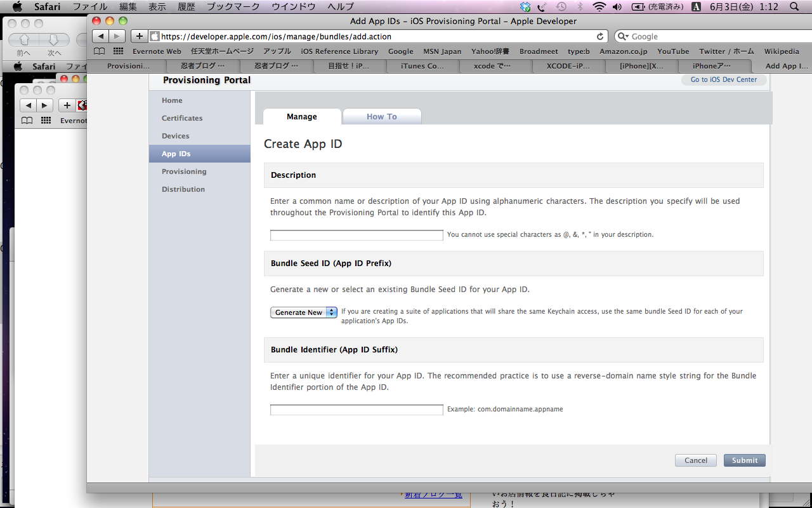Switch to the Provisioni… browser tab

pyautogui.click(x=129, y=65)
